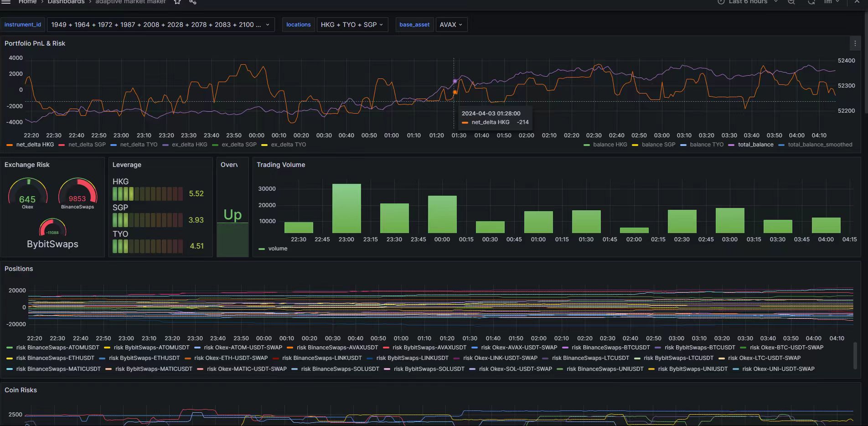
Task: Click the BinanceSwaps risk gauge showing 9853
Action: point(77,192)
